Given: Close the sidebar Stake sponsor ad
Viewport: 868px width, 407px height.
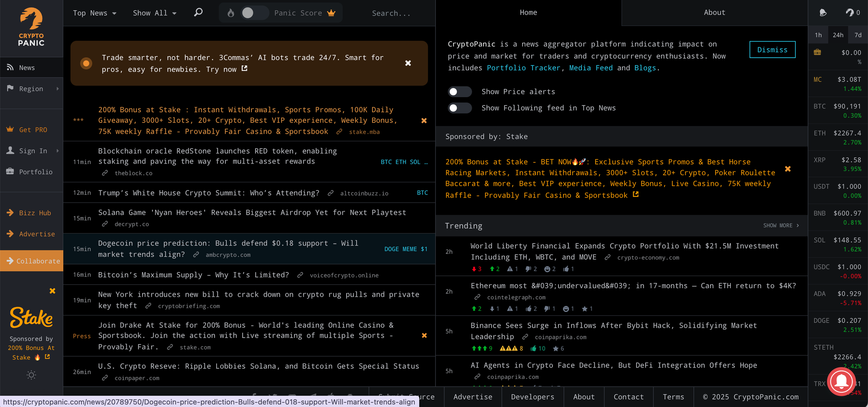Looking at the screenshot, I should 53,291.
